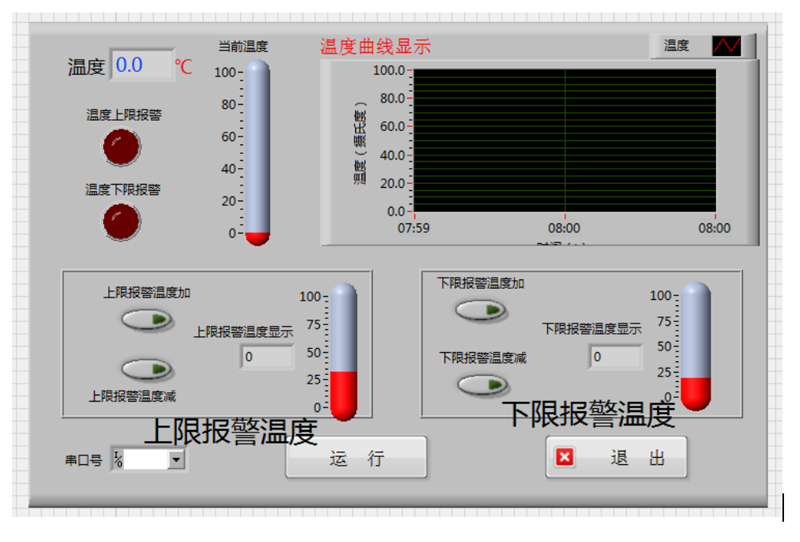Click the 温度 plot legend line icon
This screenshot has height=542, width=800.
727,46
